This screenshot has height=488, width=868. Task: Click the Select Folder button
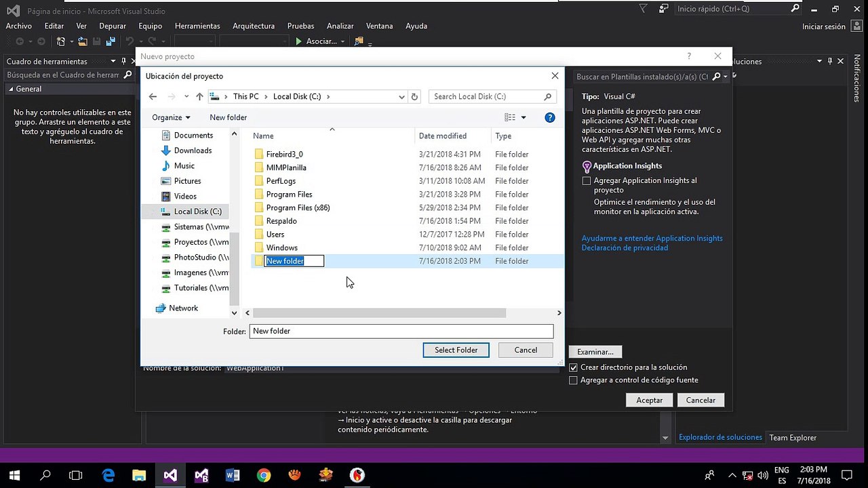tap(456, 350)
